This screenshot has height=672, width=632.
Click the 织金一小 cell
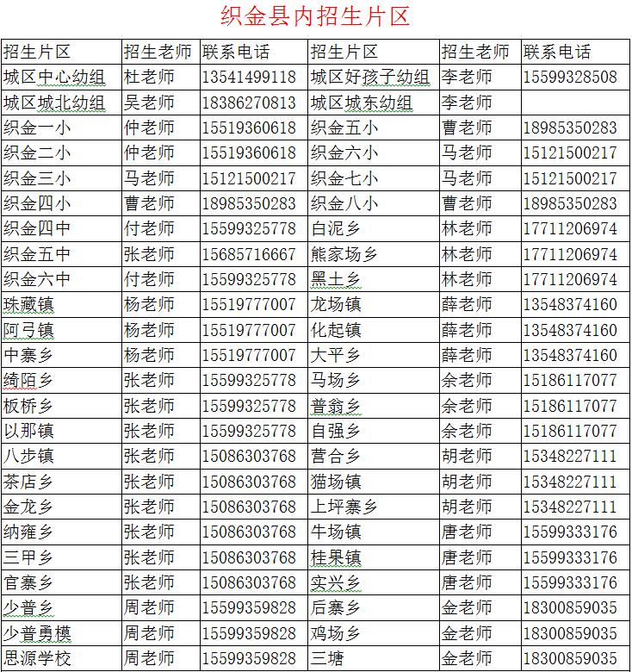(x=62, y=128)
